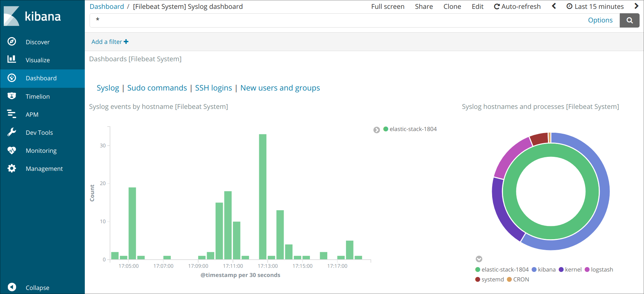
Task: Click the logstash pink color dot
Action: 587,269
